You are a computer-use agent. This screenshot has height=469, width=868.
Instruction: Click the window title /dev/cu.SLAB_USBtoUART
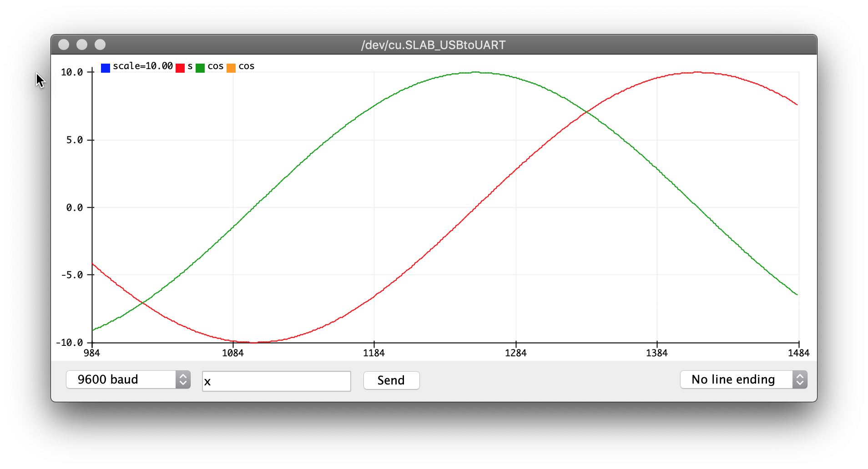(x=433, y=45)
